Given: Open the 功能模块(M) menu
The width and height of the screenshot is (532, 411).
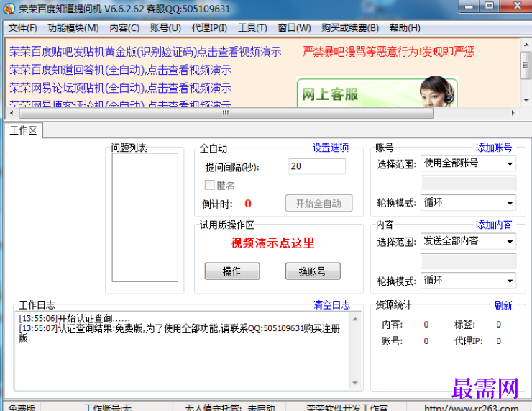Looking at the screenshot, I should tap(73, 28).
